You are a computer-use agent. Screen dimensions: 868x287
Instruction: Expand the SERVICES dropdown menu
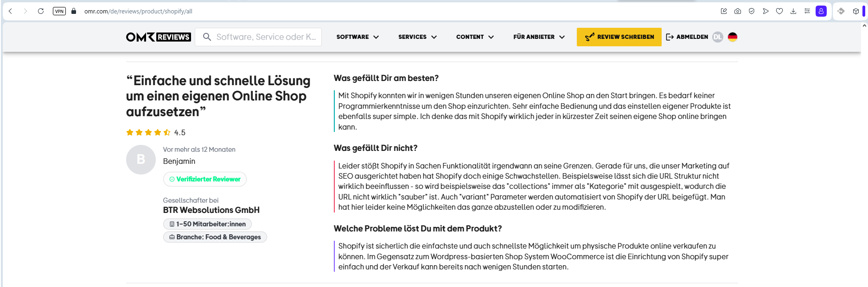tap(417, 37)
